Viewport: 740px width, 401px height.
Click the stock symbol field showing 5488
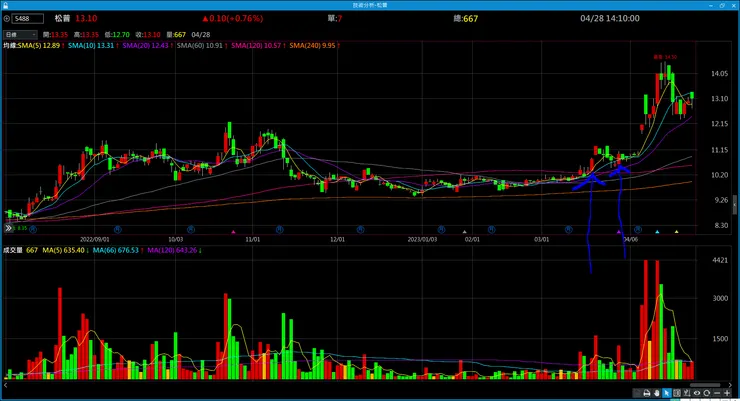pyautogui.click(x=28, y=18)
